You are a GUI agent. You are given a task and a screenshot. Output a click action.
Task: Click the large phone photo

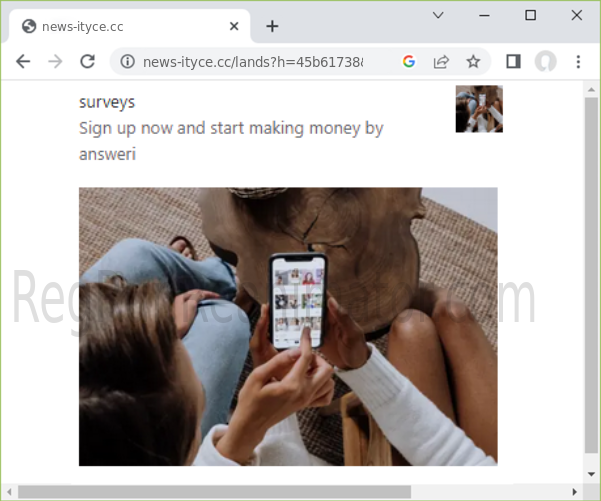click(288, 326)
